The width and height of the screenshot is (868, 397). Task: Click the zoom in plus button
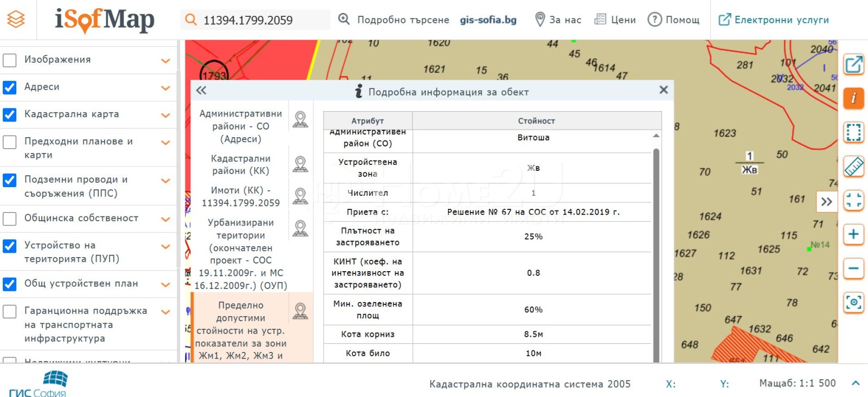[853, 234]
